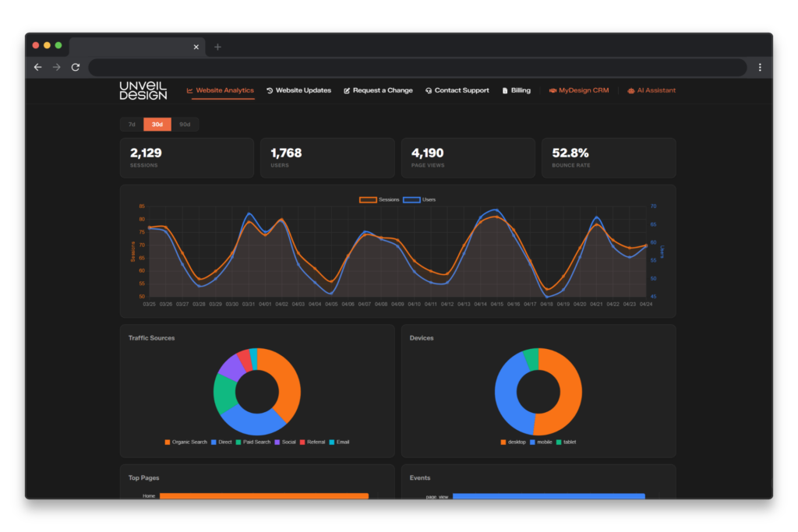798x532 pixels.
Task: Select the 30d time range
Action: [157, 125]
